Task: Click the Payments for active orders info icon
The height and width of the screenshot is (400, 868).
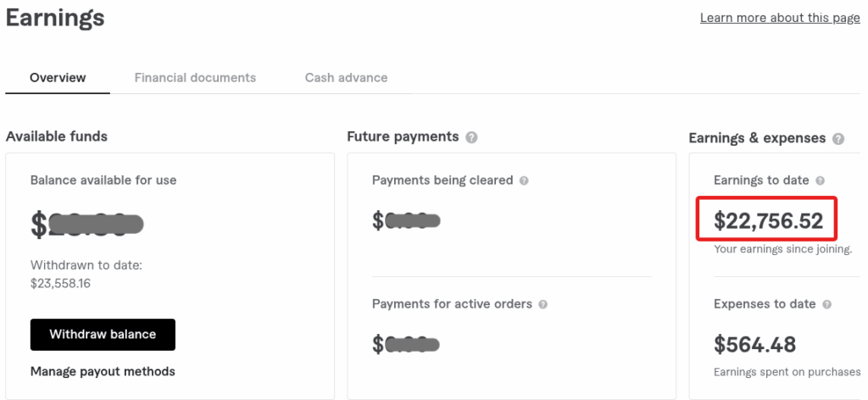Action: point(542,305)
